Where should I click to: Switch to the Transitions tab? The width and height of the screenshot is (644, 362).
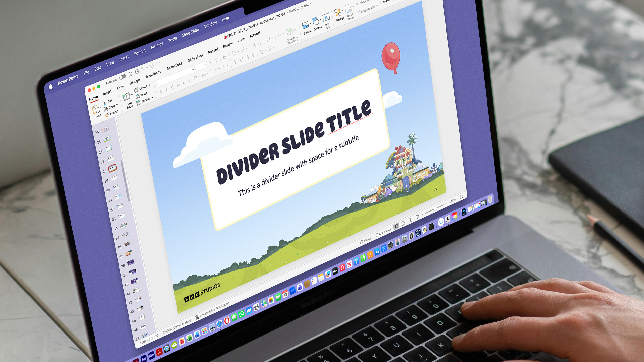coord(153,74)
